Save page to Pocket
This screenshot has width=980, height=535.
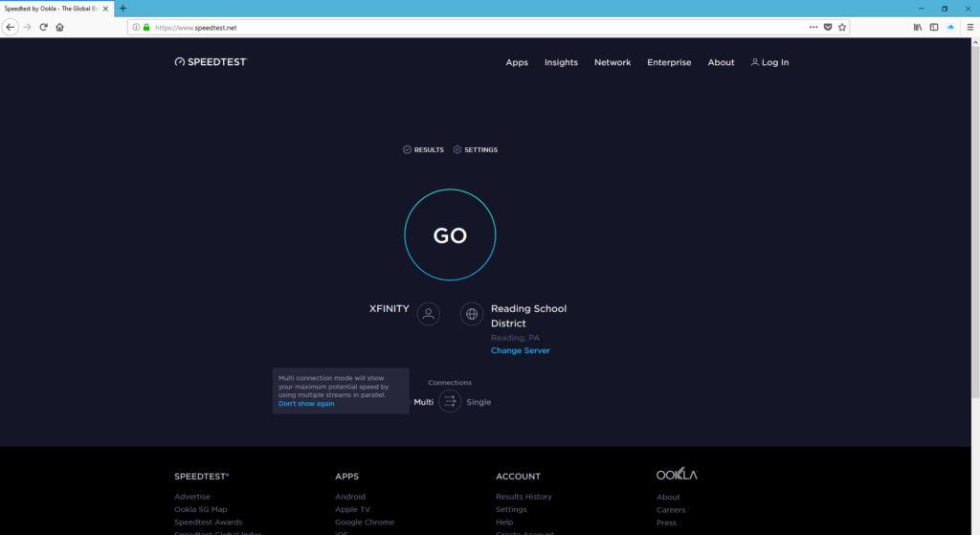[x=828, y=27]
